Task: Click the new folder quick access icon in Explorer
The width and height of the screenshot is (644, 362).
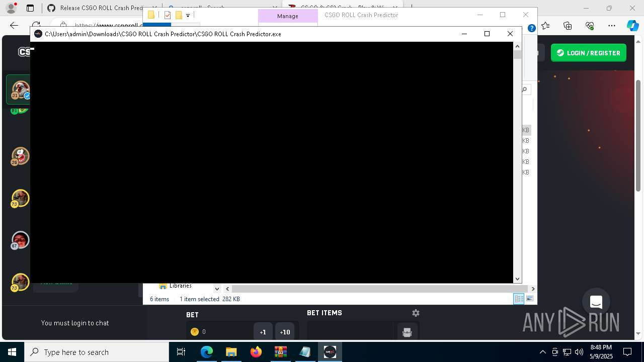Action: pyautogui.click(x=179, y=15)
